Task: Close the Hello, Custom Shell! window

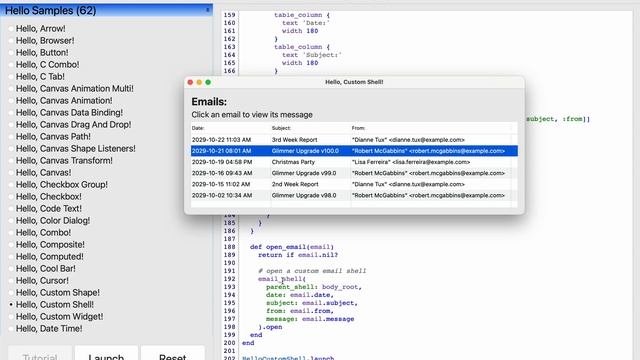Action: (x=190, y=82)
